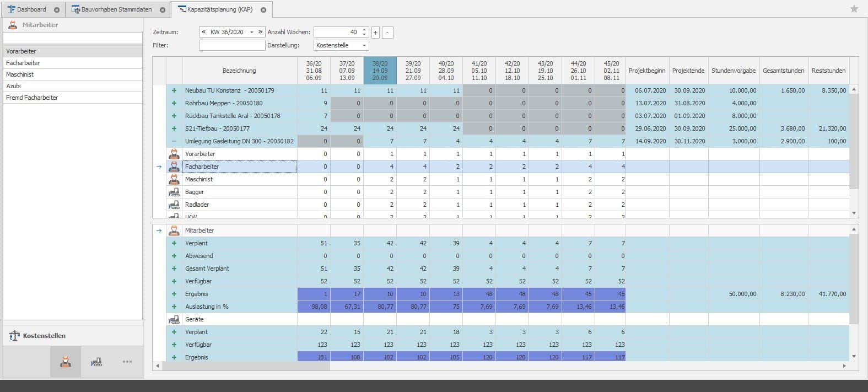Click the Filter text field

(x=232, y=45)
